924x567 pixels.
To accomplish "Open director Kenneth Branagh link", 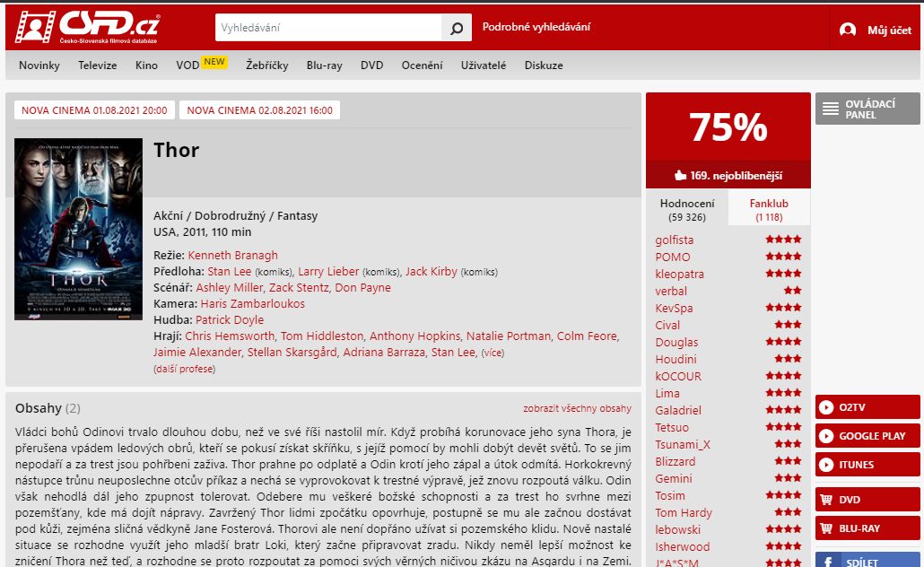I will tap(232, 255).
